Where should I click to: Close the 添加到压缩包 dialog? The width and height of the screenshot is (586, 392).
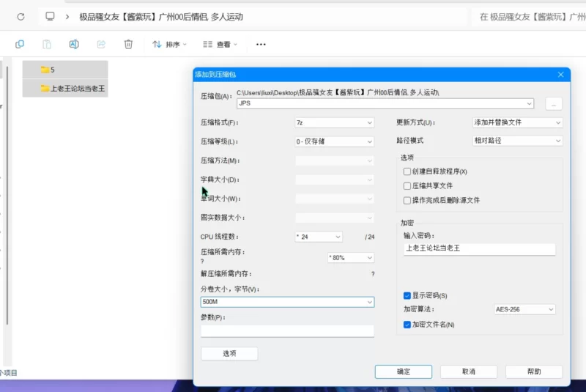click(x=560, y=74)
